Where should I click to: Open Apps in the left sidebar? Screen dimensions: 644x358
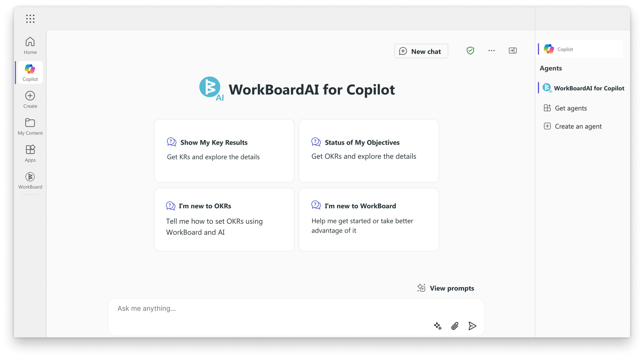tap(30, 153)
